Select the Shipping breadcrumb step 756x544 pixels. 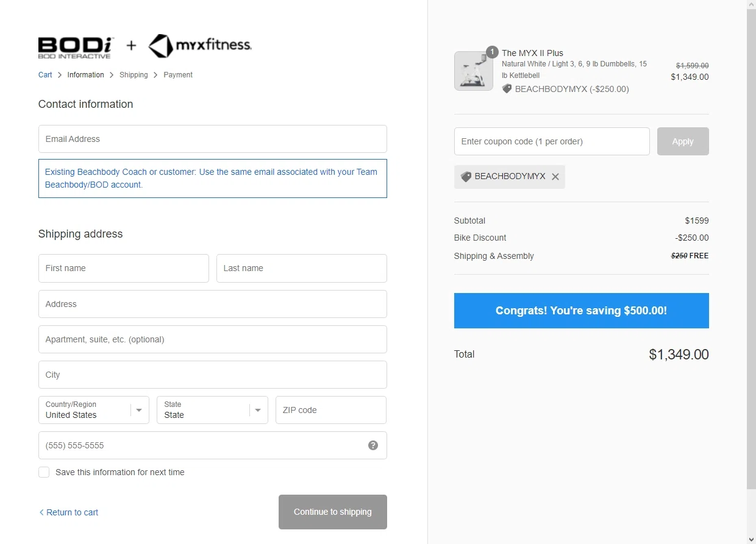coord(134,75)
